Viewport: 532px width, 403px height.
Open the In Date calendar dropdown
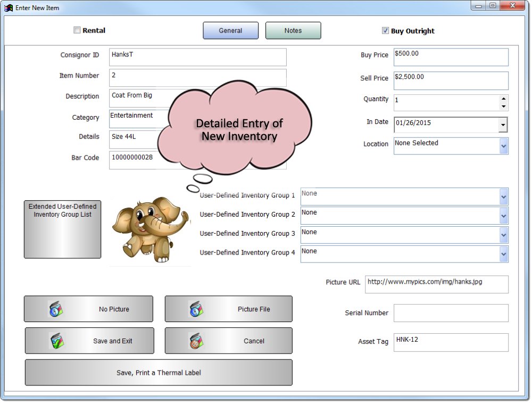click(503, 125)
